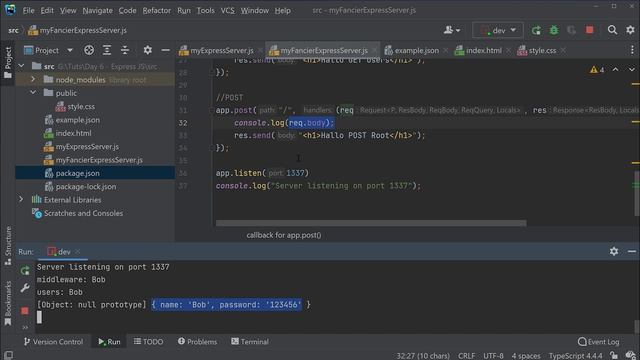Image resolution: width=640 pixels, height=360 pixels.
Task: Click Run with Coverage icon
Action: tap(571, 30)
